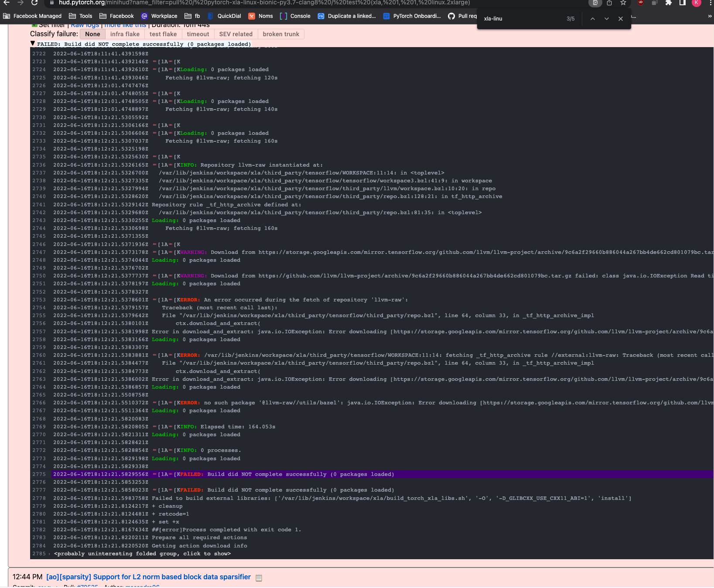
Task: Open the GitHub Pull requests bookmark
Action: tap(462, 16)
